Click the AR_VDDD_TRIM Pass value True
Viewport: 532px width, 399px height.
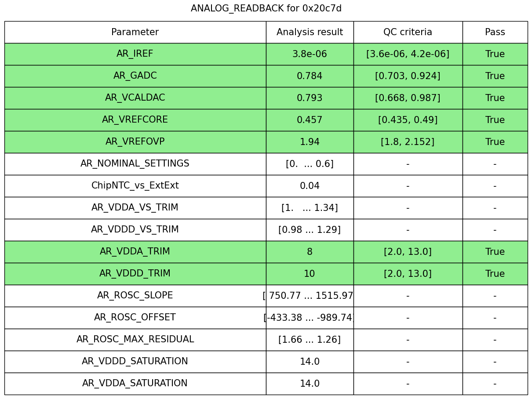point(495,274)
